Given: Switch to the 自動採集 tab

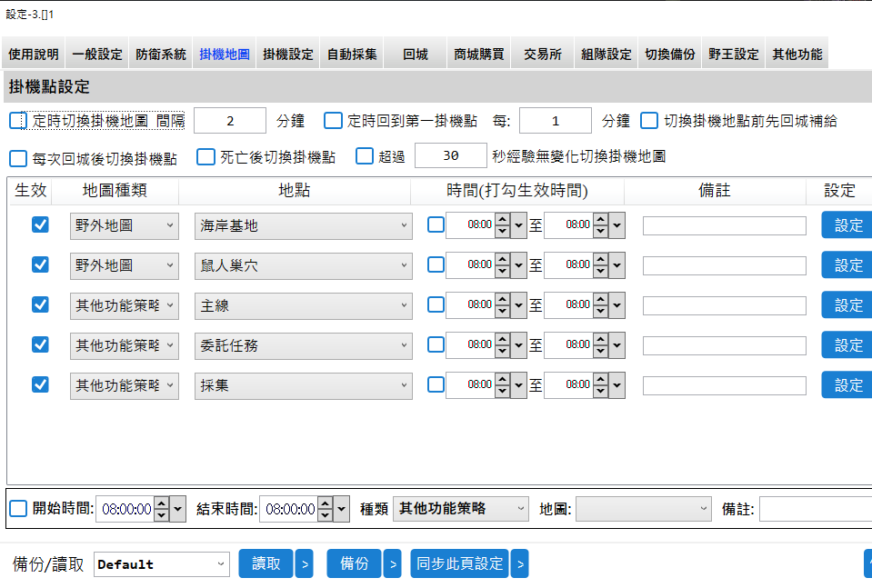Looking at the screenshot, I should (x=352, y=55).
